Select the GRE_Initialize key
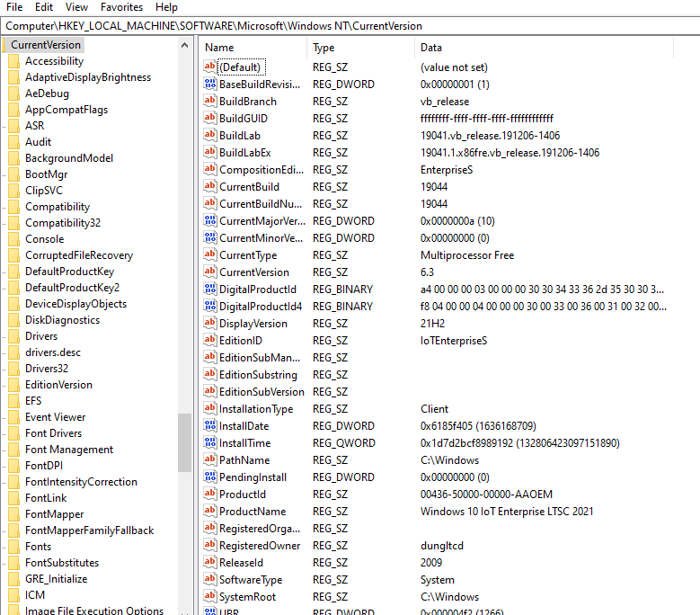 [57, 579]
